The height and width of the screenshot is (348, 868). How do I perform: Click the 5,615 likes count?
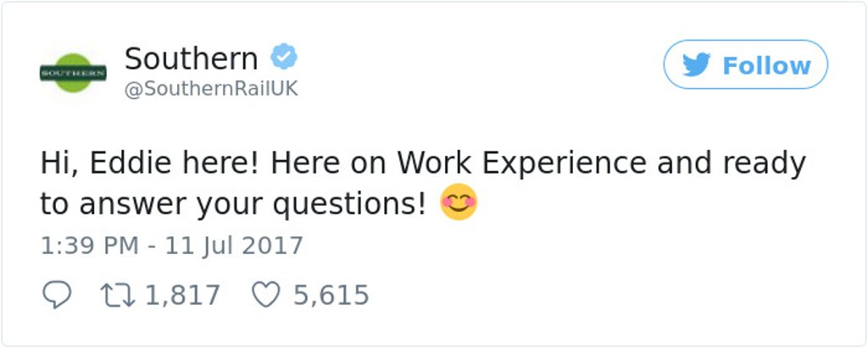pos(331,296)
